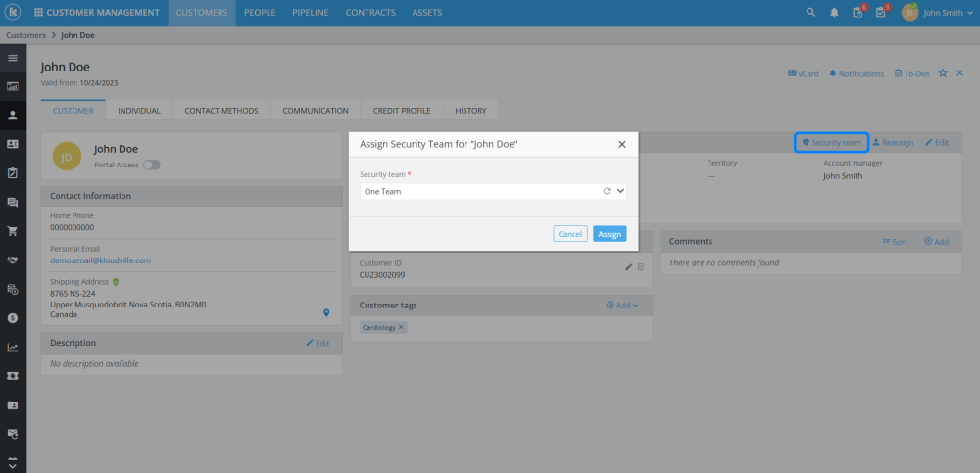The width and height of the screenshot is (980, 473).
Task: Click the demo.email@kloudville.com link
Action: tap(101, 260)
